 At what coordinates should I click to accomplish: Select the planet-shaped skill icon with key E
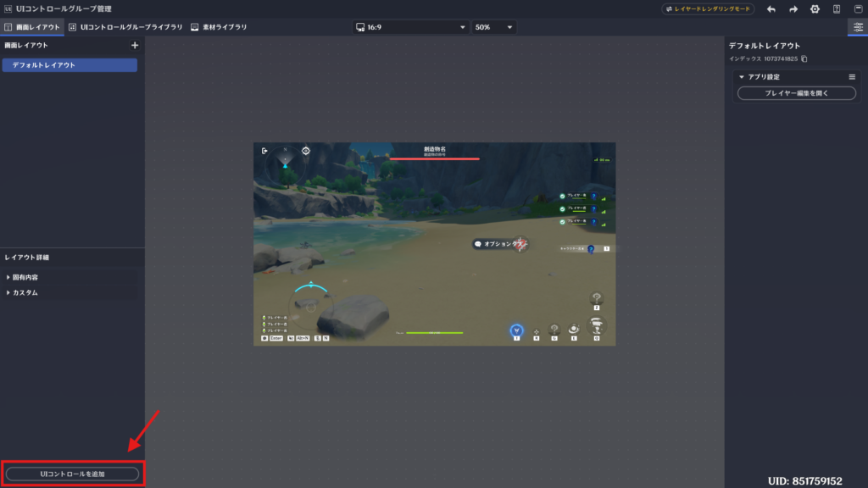point(574,330)
